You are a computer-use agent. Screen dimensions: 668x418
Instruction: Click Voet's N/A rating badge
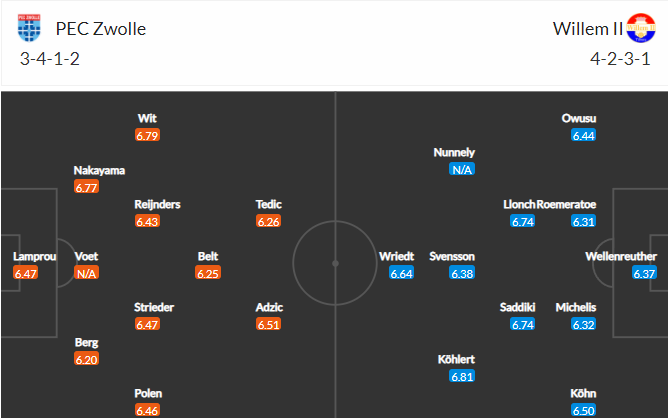(x=86, y=273)
